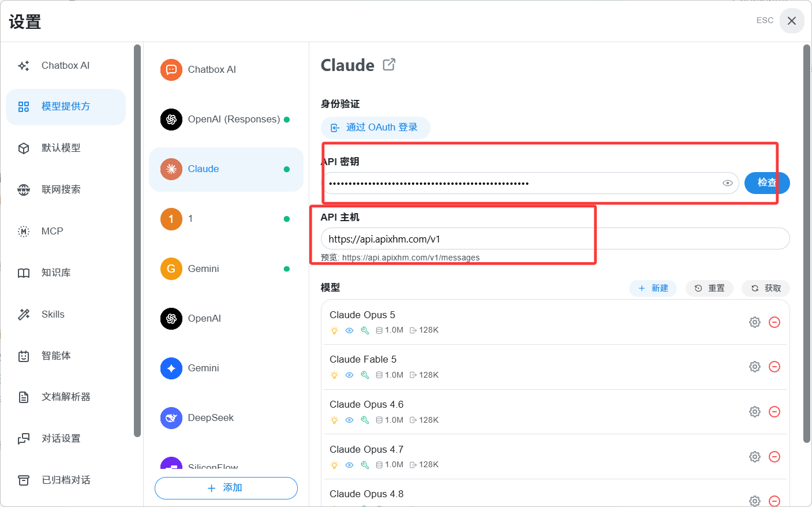
Task: Open settings gear for Claude Opus 4.7
Action: tap(755, 457)
